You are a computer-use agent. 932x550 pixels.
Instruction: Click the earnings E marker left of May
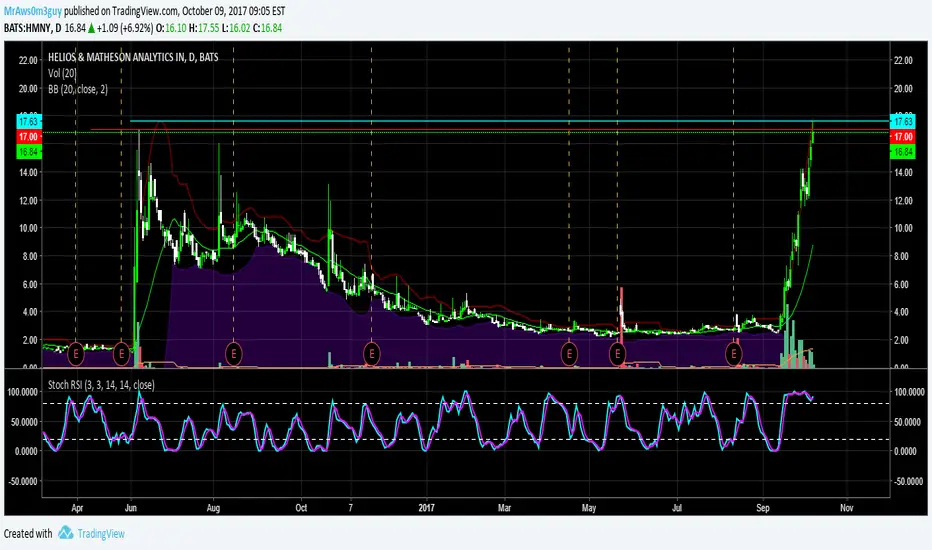(x=569, y=354)
